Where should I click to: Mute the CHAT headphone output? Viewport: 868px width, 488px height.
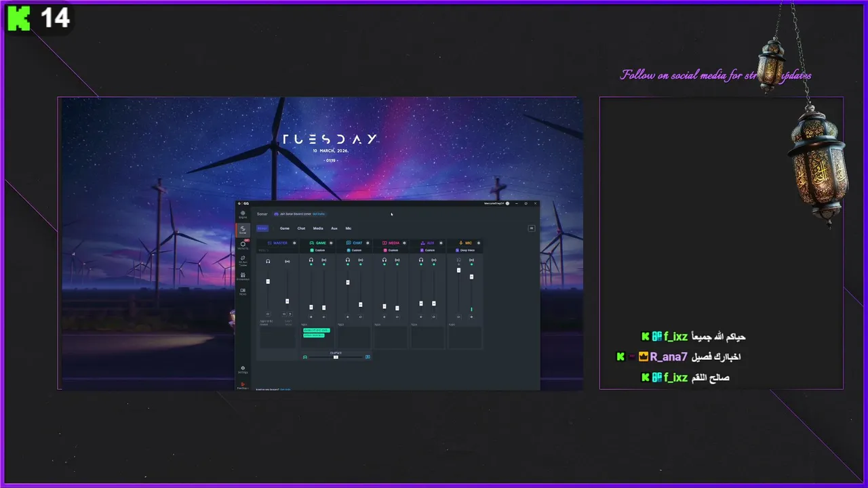coord(348,317)
